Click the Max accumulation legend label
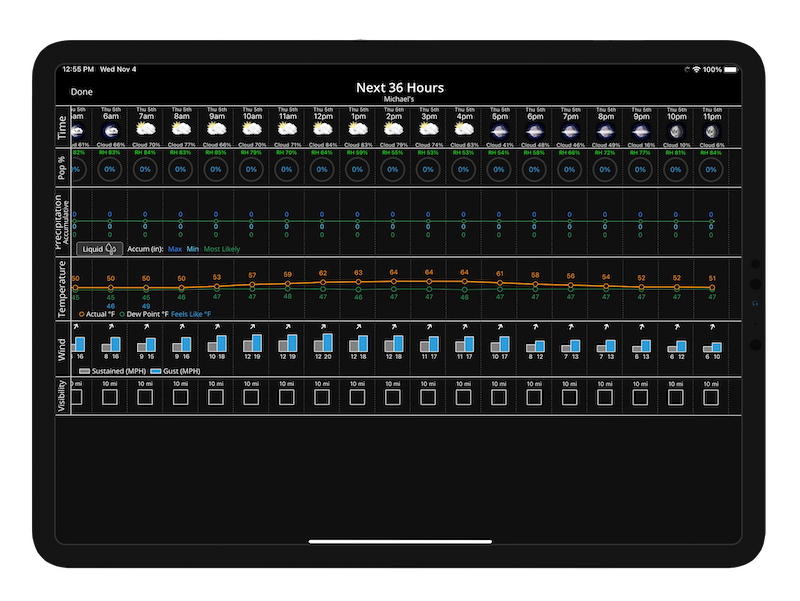Image resolution: width=800 pixels, height=601 pixels. click(x=175, y=249)
